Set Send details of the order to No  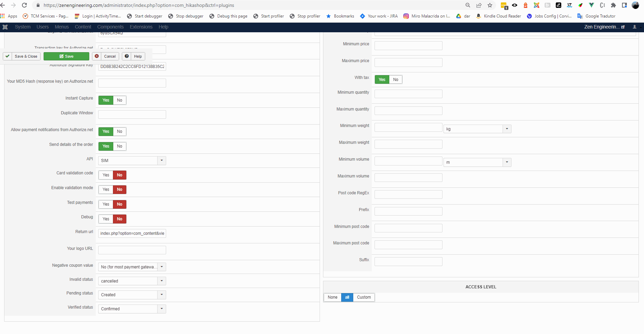tap(119, 146)
